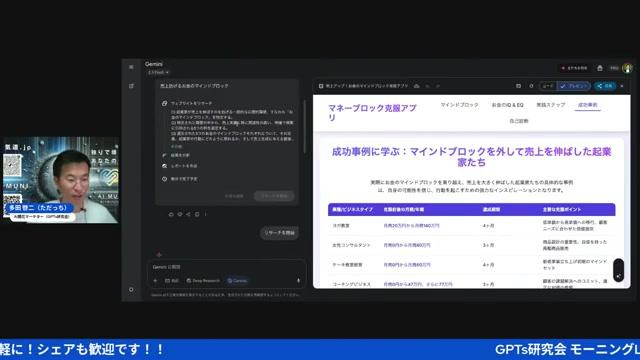Open the plus attachment menu in the prompt box

[155, 280]
